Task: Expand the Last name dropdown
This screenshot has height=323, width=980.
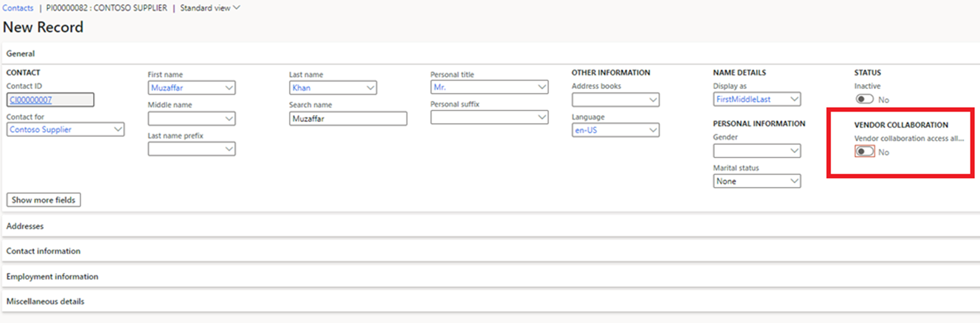Action: [x=370, y=88]
